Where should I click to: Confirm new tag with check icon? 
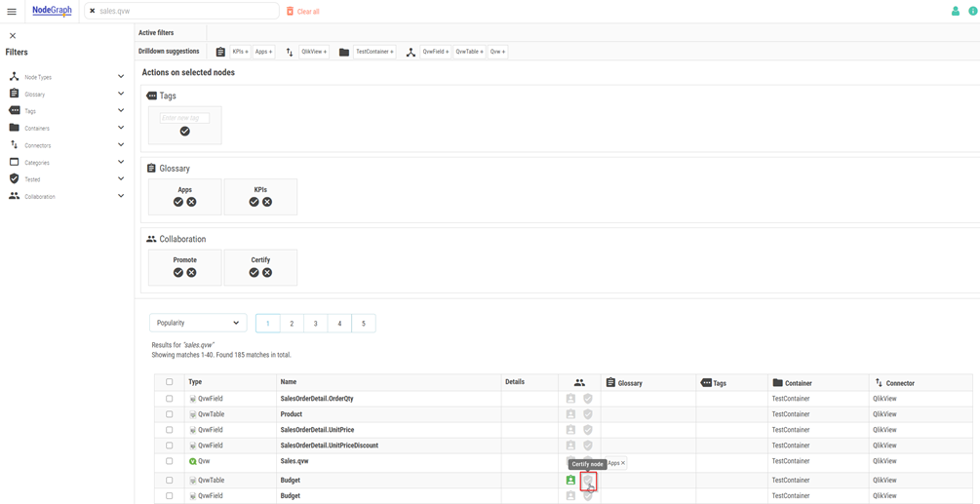(x=184, y=132)
